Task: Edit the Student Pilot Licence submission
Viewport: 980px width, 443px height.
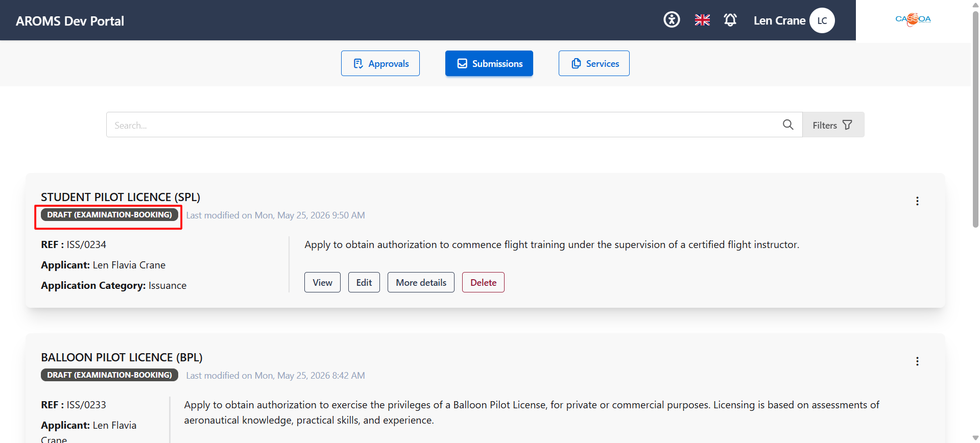Action: 364,282
